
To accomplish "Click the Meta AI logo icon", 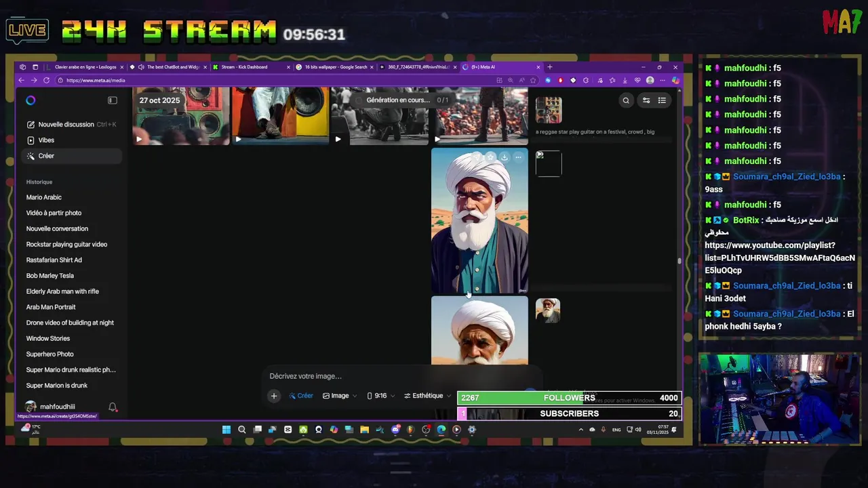I will click(31, 100).
